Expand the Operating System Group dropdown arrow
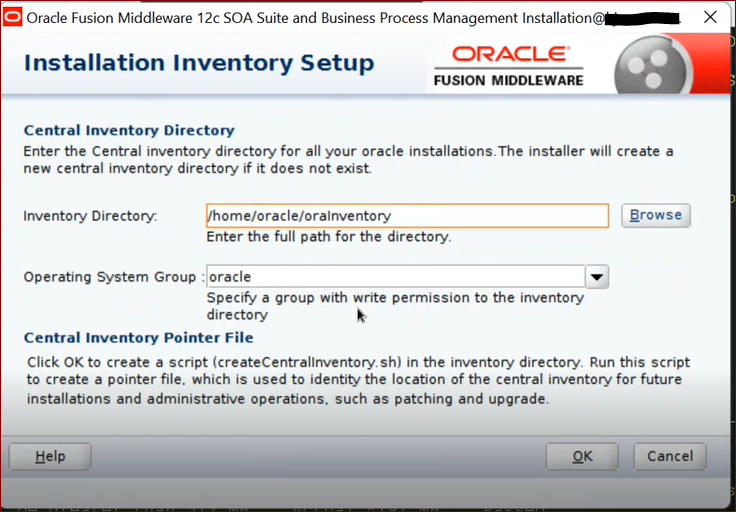Image resolution: width=736 pixels, height=512 pixels. click(x=597, y=276)
